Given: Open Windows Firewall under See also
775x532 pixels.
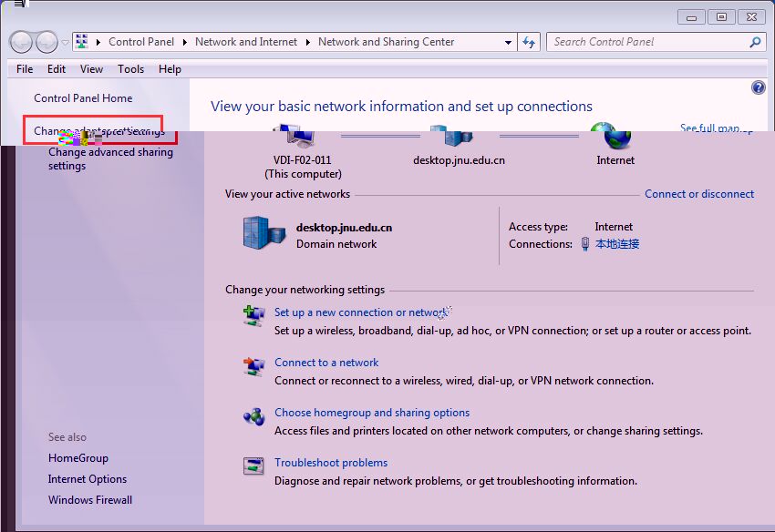Looking at the screenshot, I should [x=90, y=500].
